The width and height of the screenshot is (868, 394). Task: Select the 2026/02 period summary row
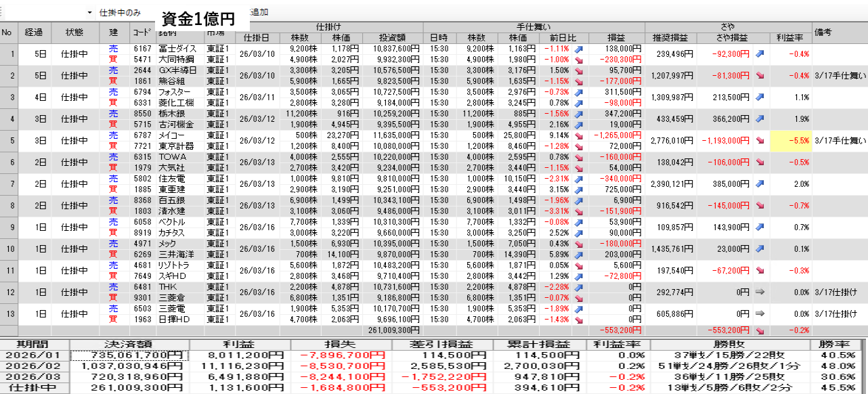(x=34, y=367)
